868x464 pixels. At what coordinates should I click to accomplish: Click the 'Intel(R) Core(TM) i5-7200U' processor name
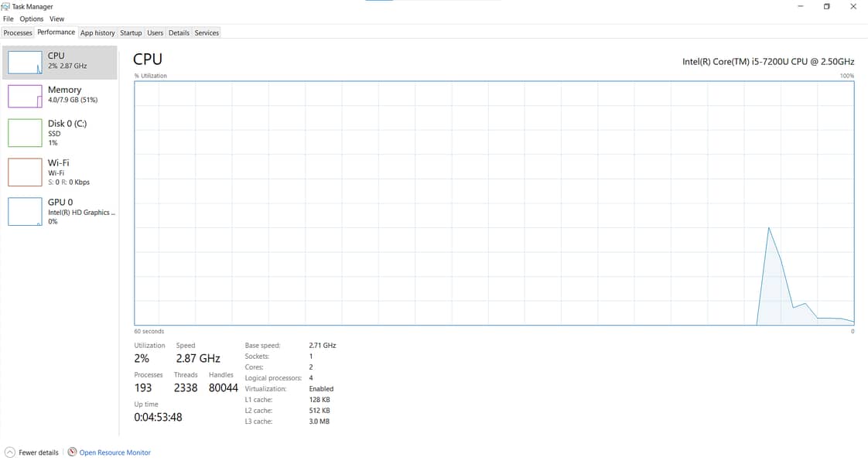[x=767, y=61]
